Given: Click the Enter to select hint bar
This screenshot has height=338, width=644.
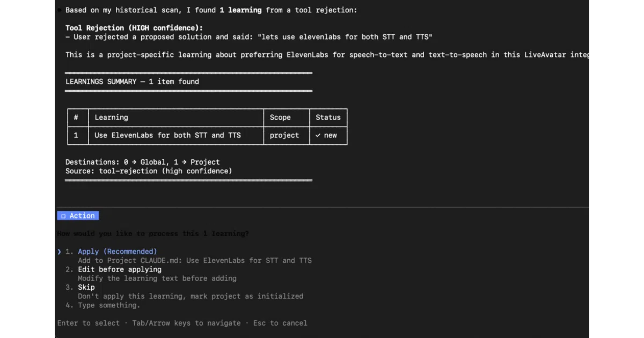Looking at the screenshot, I should [x=182, y=323].
